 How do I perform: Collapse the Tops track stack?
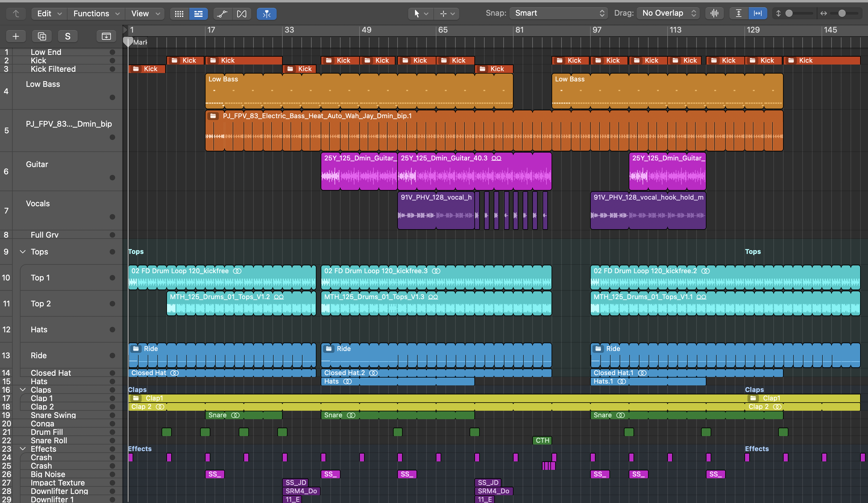pos(23,252)
